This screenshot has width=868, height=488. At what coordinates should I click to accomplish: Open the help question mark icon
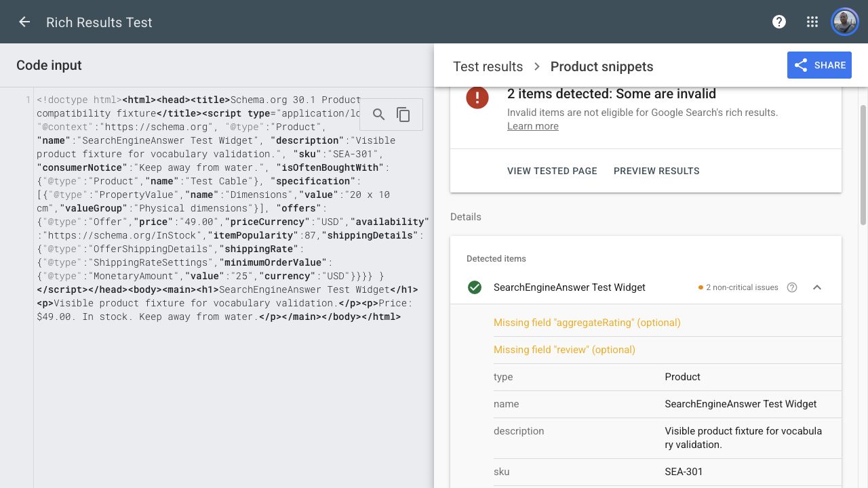pyautogui.click(x=779, y=22)
